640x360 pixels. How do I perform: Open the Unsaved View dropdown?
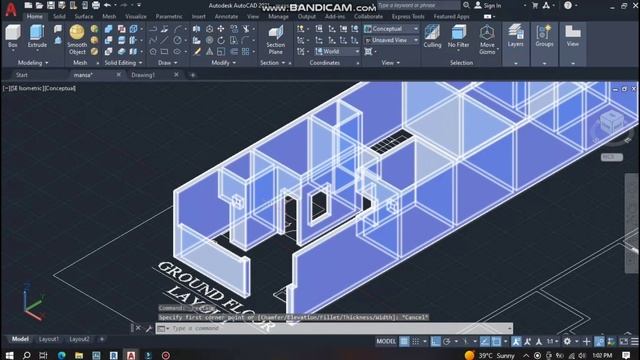(x=391, y=40)
